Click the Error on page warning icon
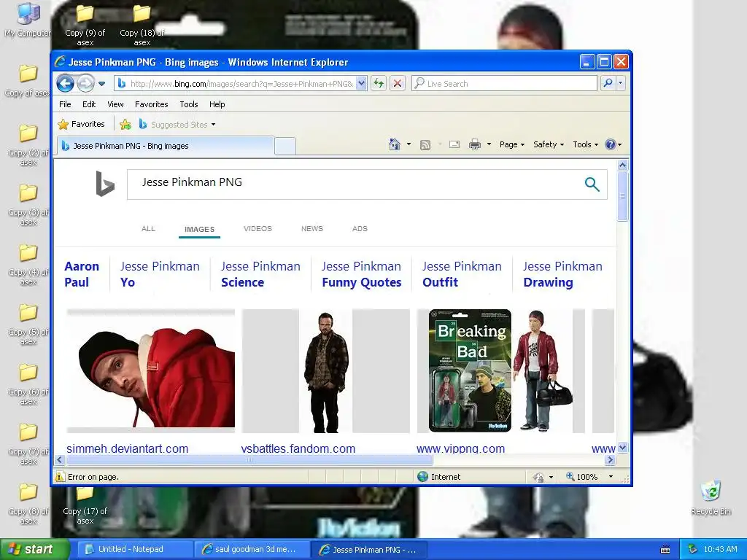This screenshot has height=560, width=747. click(x=60, y=477)
